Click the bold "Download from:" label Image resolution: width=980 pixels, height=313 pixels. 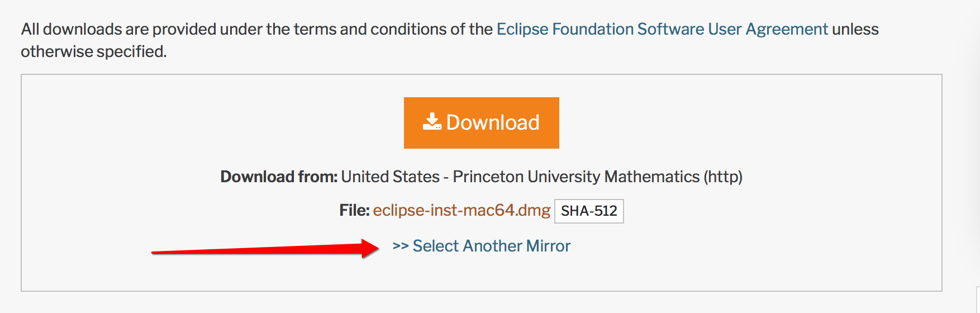[278, 177]
